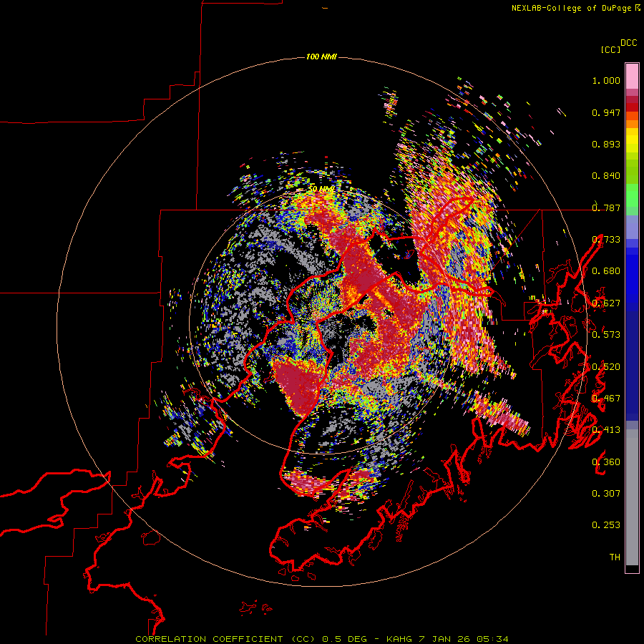This screenshot has width=644, height=644.
Task: Select the 0.467 scale value
Action: (x=606, y=399)
